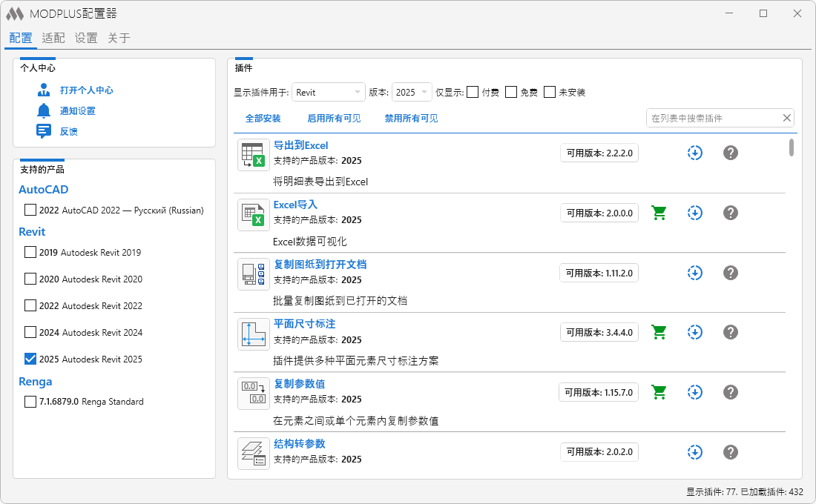816x504 pixels.
Task: Download the 结构转参数 plugin
Action: coord(695,452)
